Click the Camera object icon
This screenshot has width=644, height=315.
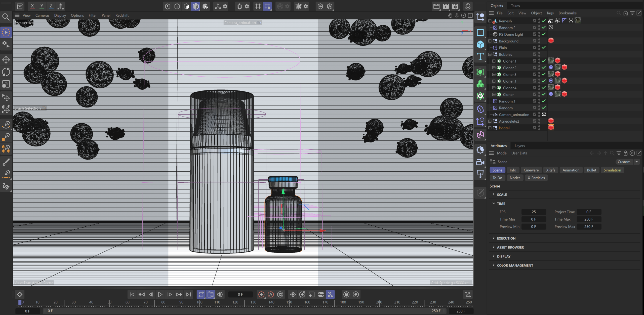tap(480, 162)
